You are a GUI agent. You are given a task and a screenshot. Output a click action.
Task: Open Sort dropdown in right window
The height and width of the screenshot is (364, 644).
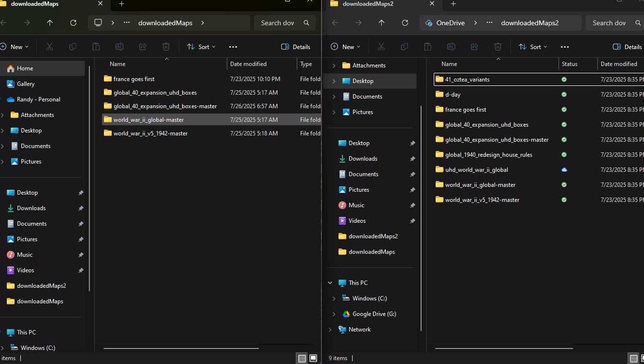[533, 47]
